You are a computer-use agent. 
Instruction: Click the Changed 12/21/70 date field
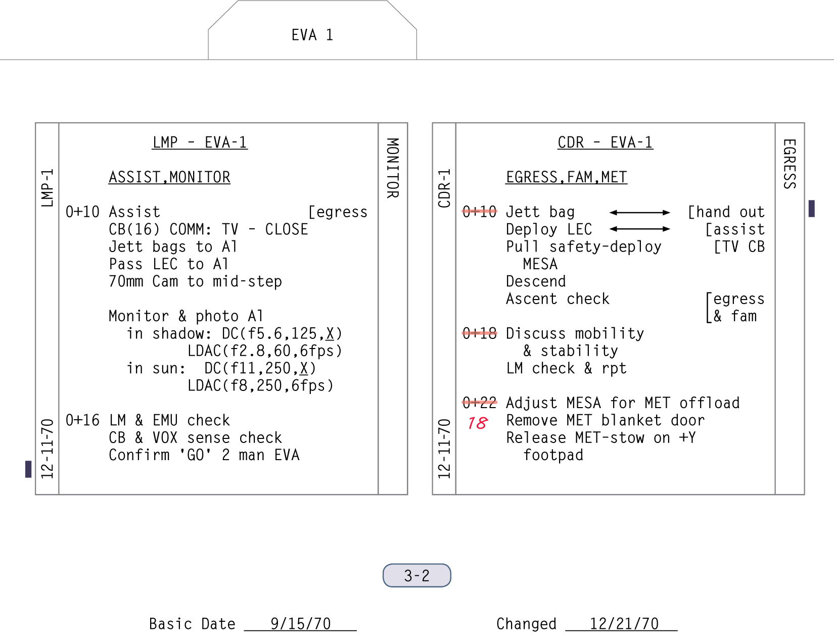(x=624, y=624)
